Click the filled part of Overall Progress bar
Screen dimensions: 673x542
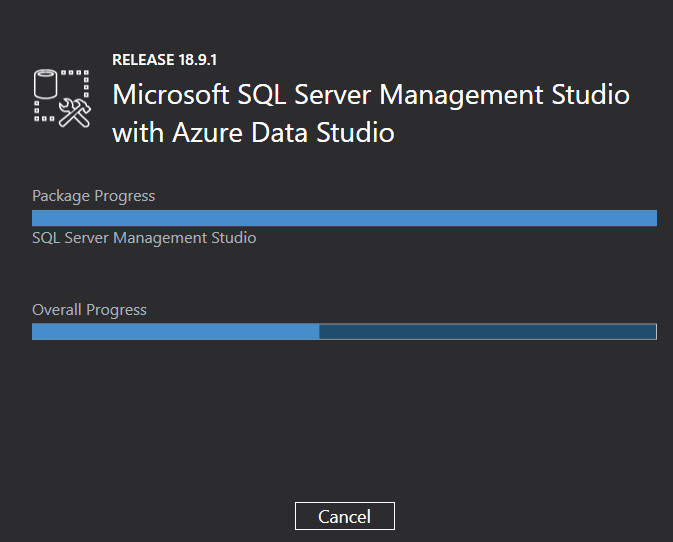(175, 332)
